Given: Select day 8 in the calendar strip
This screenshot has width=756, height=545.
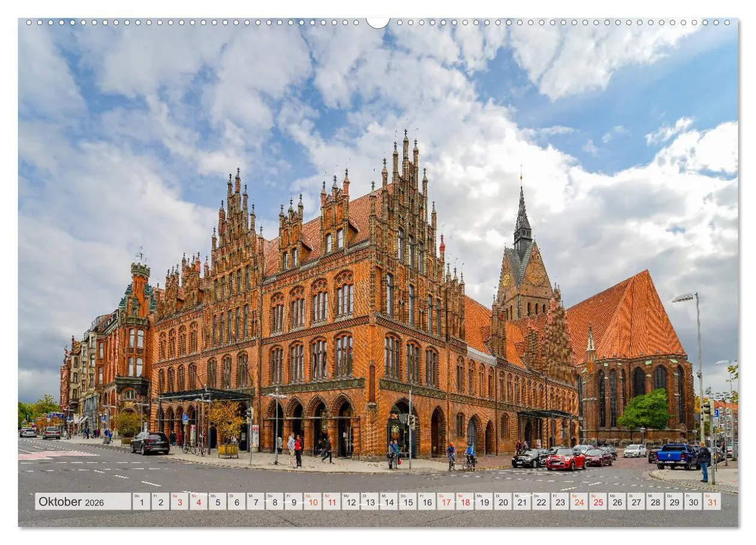Looking at the screenshot, I should pos(274,502).
